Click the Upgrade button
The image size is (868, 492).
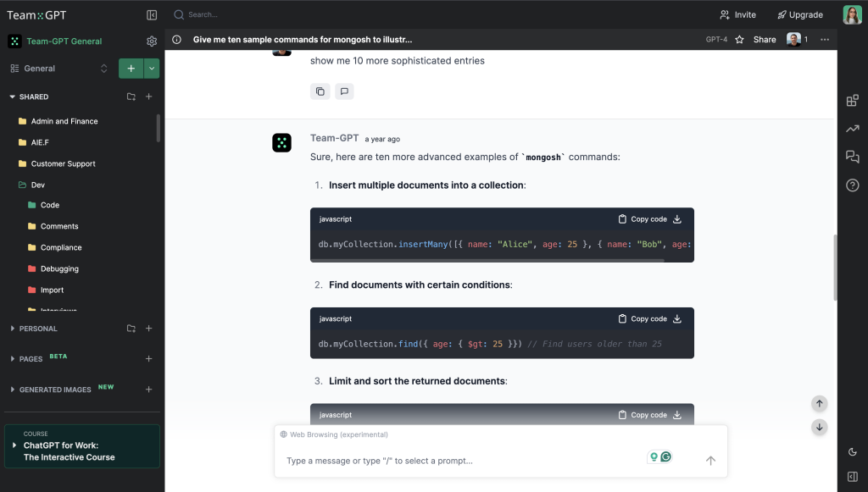(800, 15)
